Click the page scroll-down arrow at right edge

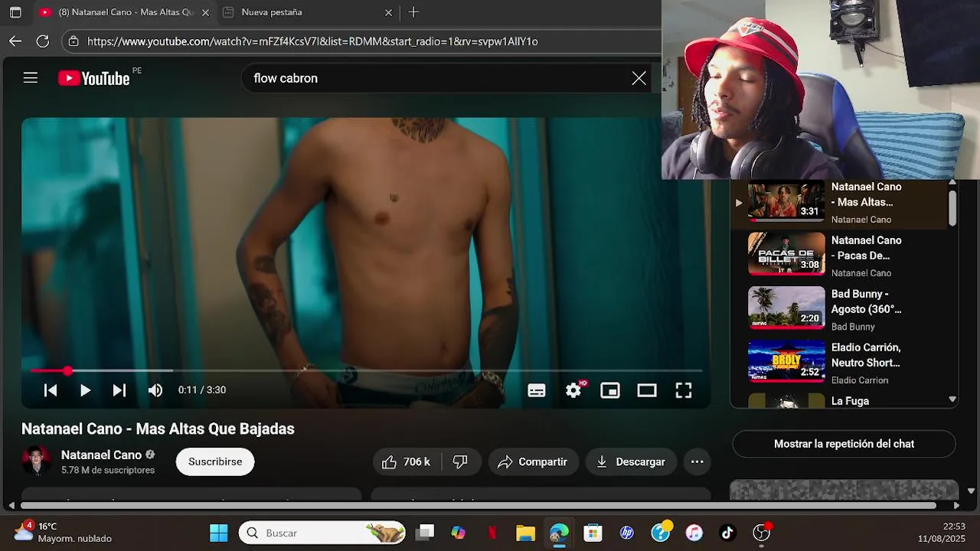[971, 491]
